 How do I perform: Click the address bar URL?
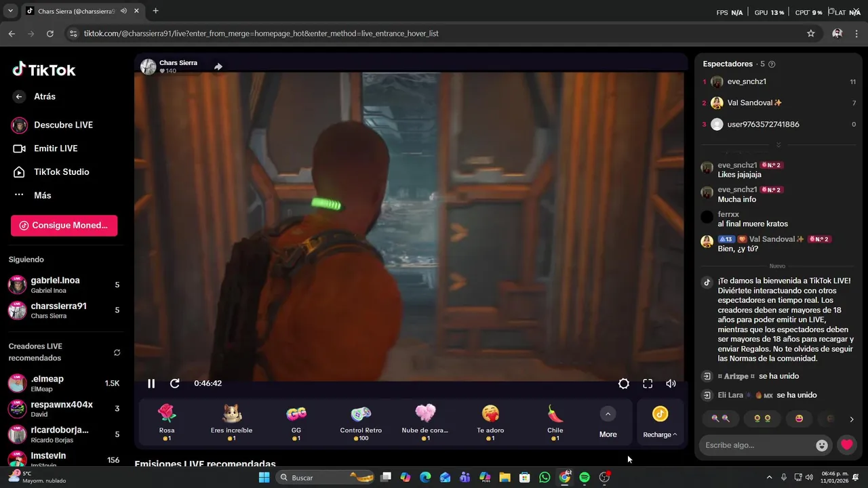261,33
